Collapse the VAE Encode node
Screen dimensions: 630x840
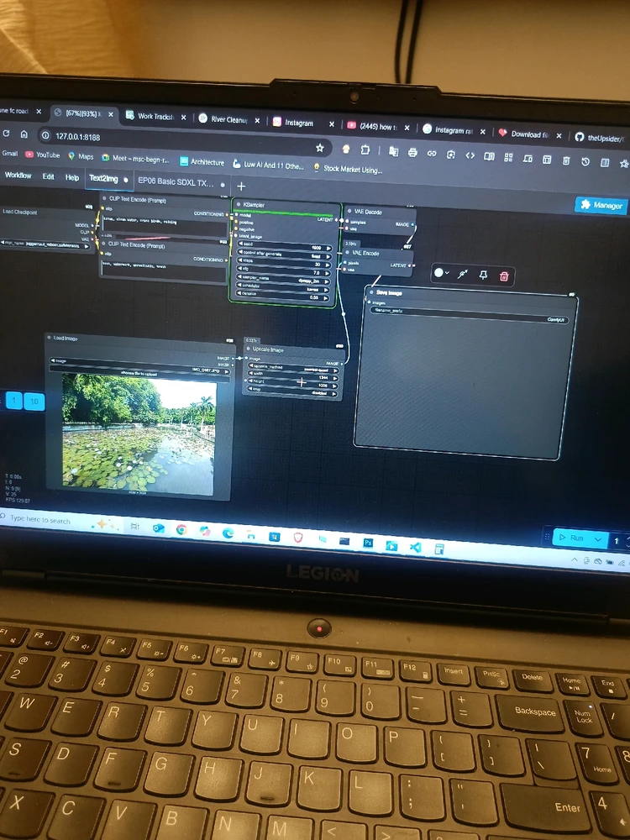pos(347,252)
